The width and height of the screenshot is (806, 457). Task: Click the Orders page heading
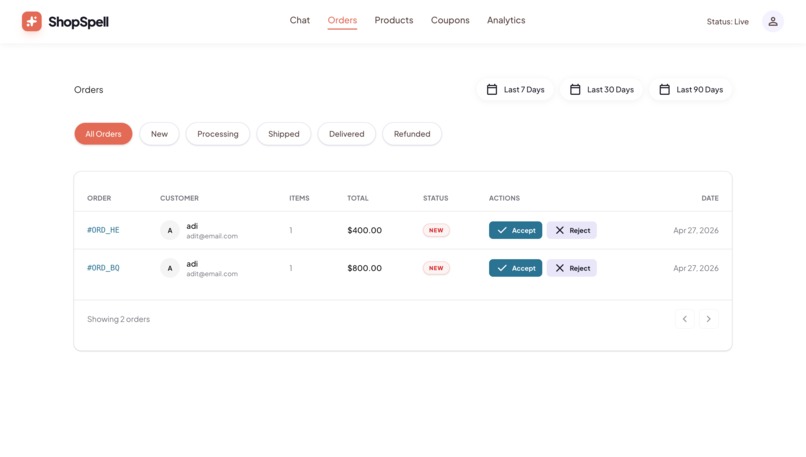point(88,89)
